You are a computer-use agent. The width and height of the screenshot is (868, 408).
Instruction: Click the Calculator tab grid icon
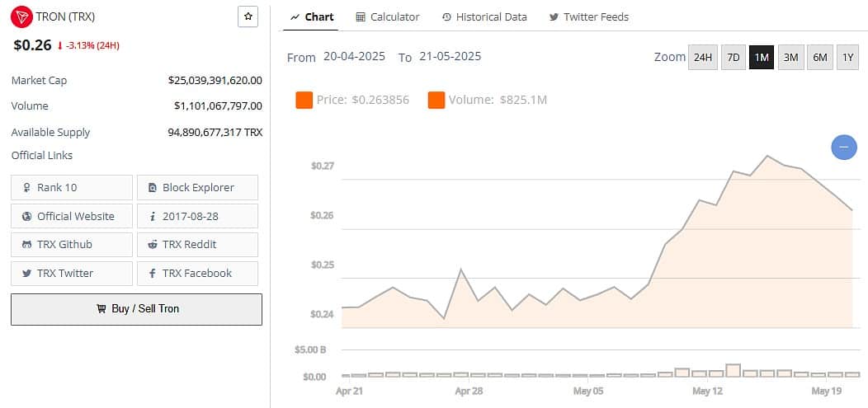pyautogui.click(x=361, y=17)
